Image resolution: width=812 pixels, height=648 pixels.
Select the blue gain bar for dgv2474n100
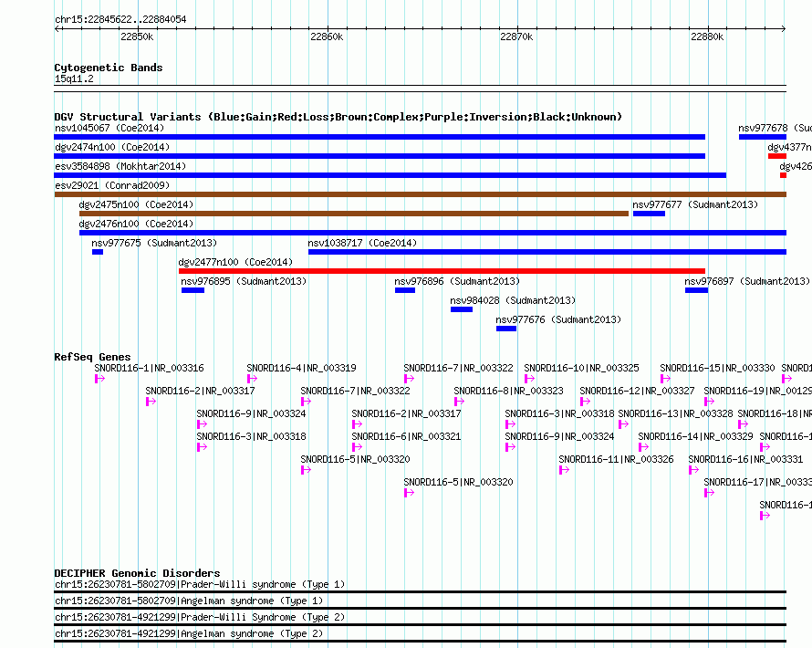click(380, 156)
